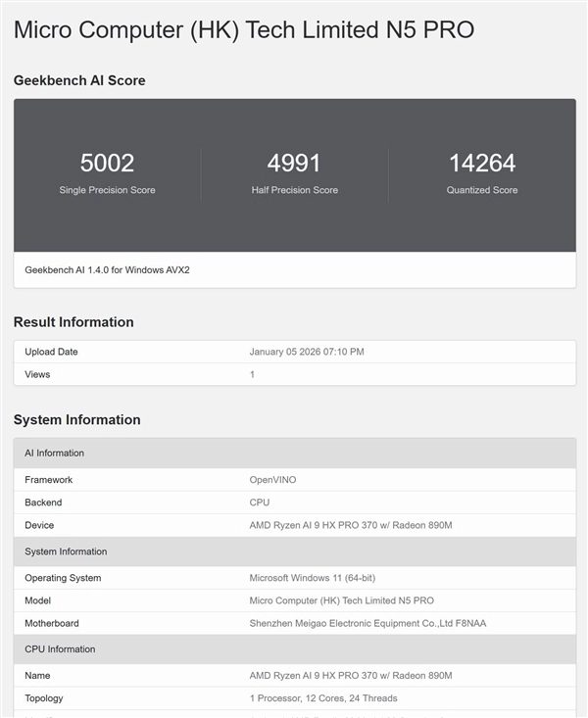Click the Device row Ryzen AI 9 value
The width and height of the screenshot is (588, 718).
coord(351,525)
